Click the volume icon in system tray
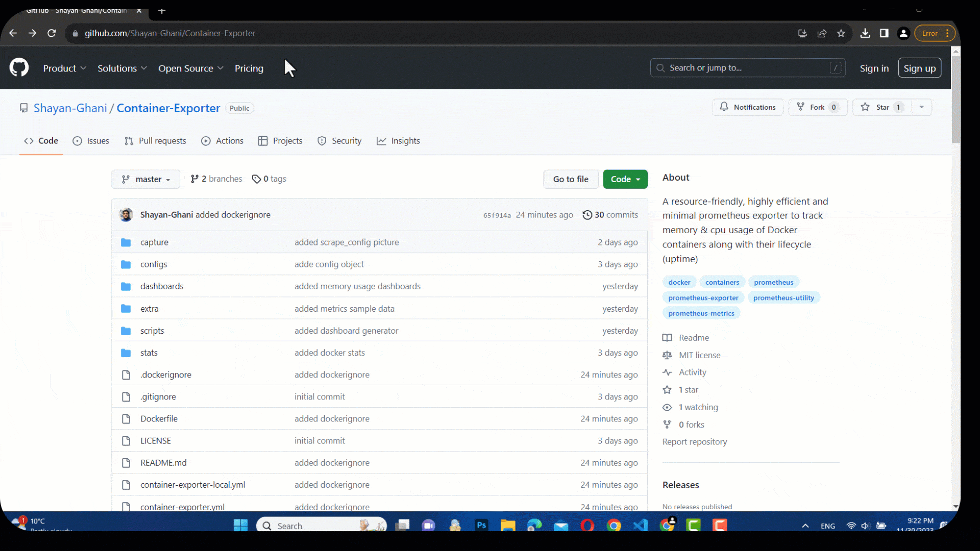980x551 pixels. (x=865, y=525)
